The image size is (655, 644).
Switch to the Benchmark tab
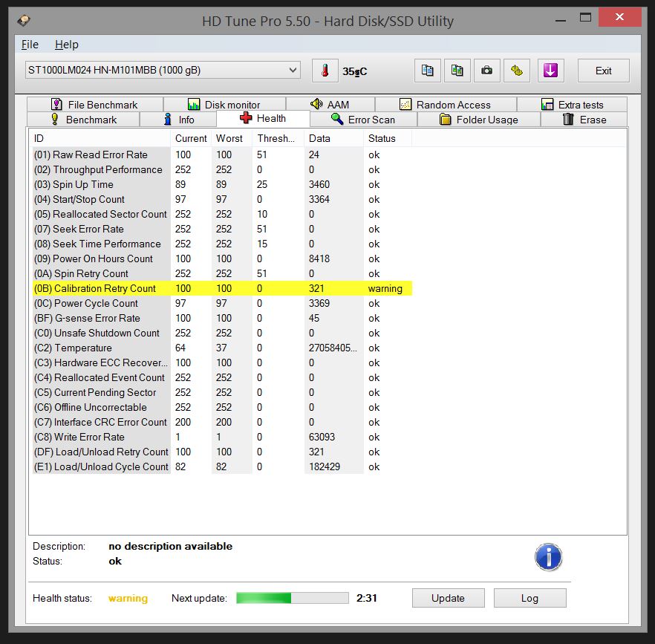tap(83, 120)
